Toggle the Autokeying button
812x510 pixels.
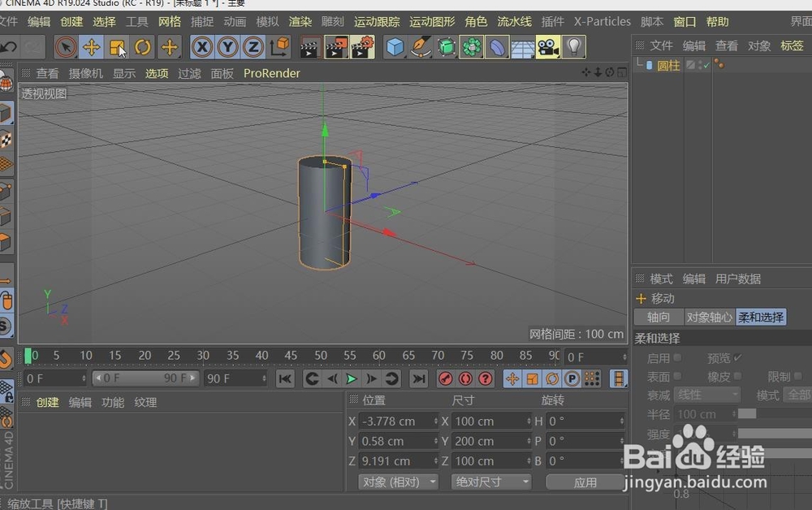point(465,379)
